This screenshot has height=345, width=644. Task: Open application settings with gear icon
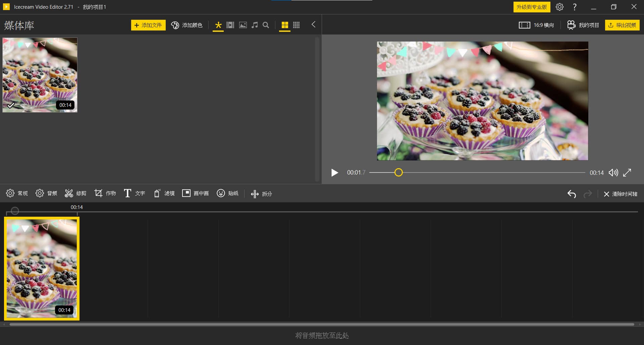[559, 7]
